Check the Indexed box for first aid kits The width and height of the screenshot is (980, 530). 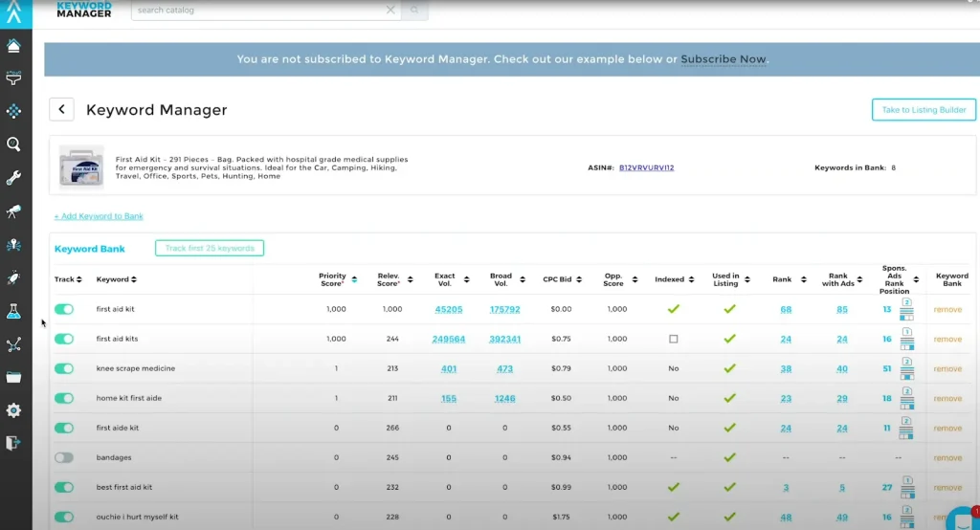pyautogui.click(x=673, y=339)
